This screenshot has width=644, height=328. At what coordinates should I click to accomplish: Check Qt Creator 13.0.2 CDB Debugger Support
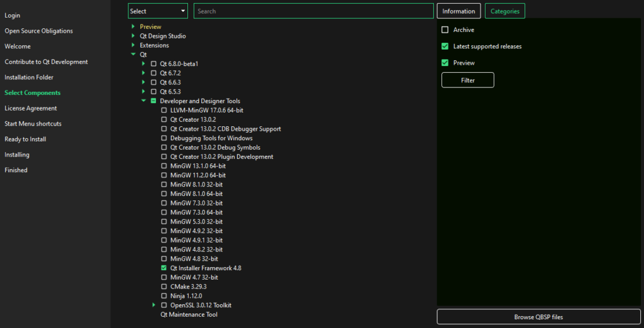click(164, 128)
